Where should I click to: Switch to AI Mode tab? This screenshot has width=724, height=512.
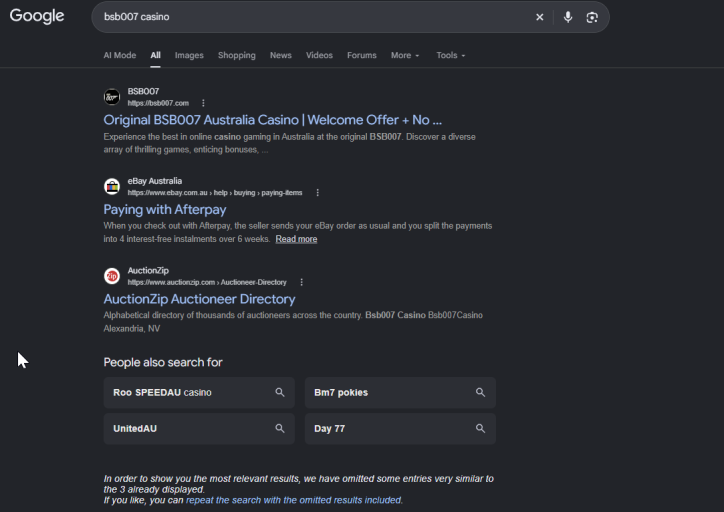coord(120,55)
